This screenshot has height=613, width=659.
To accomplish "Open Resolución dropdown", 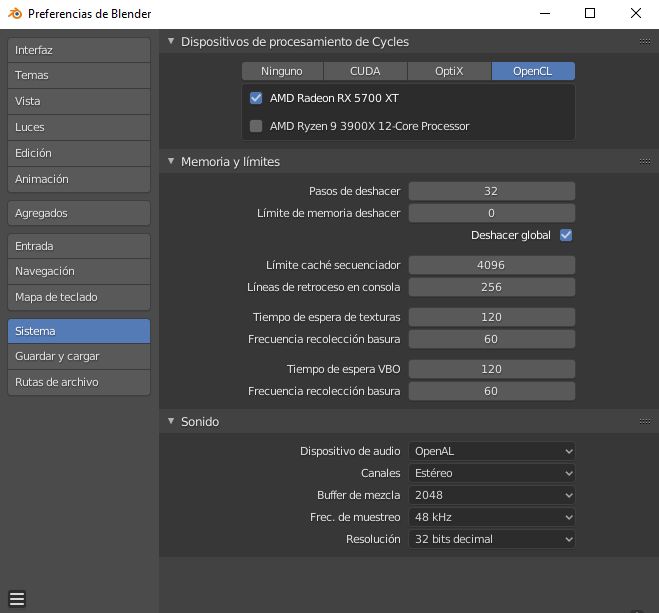I will (x=492, y=539).
